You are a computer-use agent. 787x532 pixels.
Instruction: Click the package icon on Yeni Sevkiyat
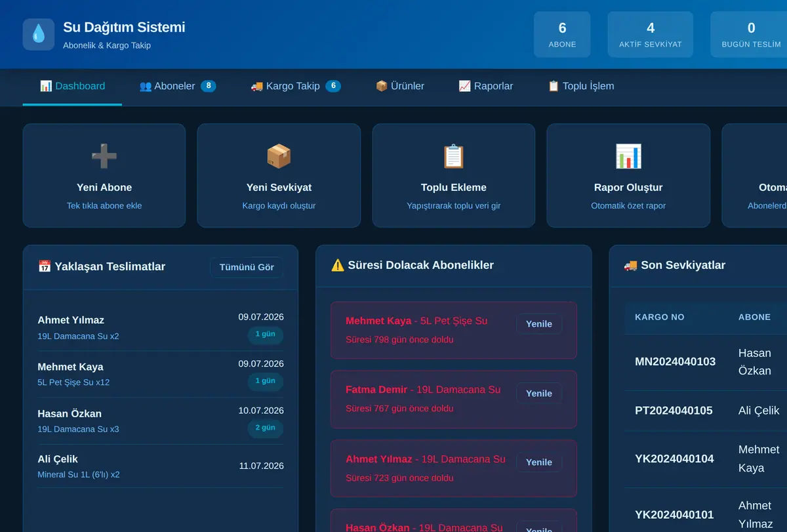tap(279, 156)
